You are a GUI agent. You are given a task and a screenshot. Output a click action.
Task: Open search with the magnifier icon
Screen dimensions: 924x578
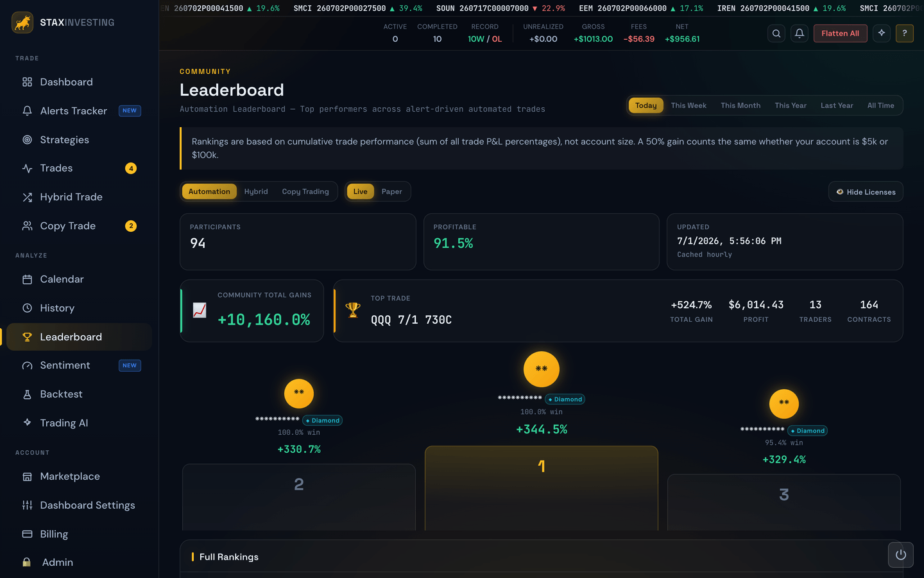tap(776, 33)
